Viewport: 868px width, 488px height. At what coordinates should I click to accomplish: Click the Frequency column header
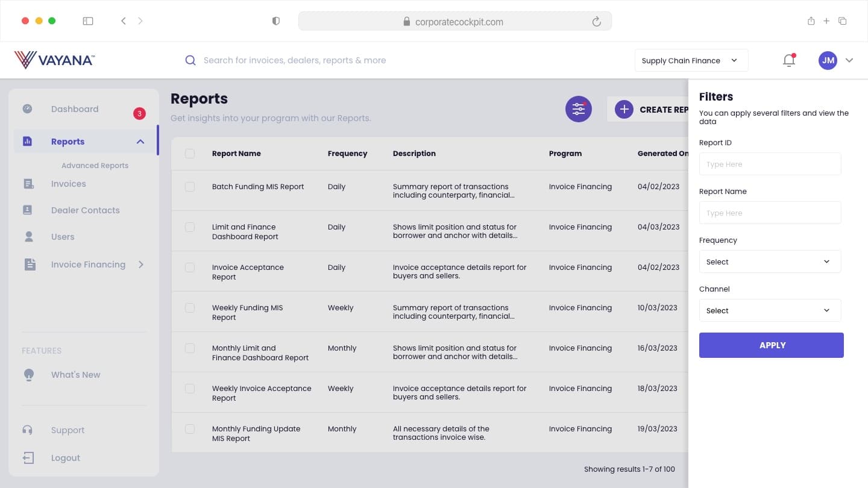[347, 154]
